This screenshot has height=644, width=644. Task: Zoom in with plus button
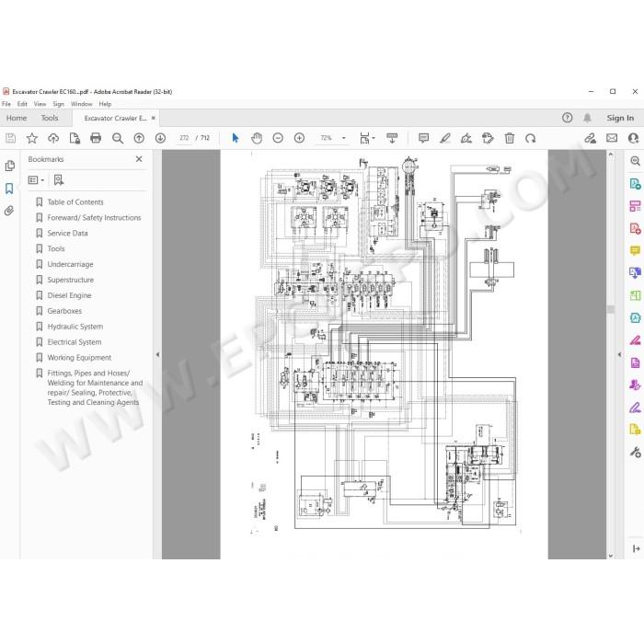(299, 138)
